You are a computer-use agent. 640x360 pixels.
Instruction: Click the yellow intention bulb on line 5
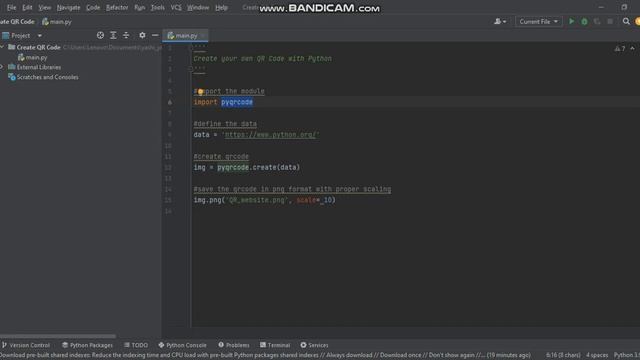coord(200,91)
